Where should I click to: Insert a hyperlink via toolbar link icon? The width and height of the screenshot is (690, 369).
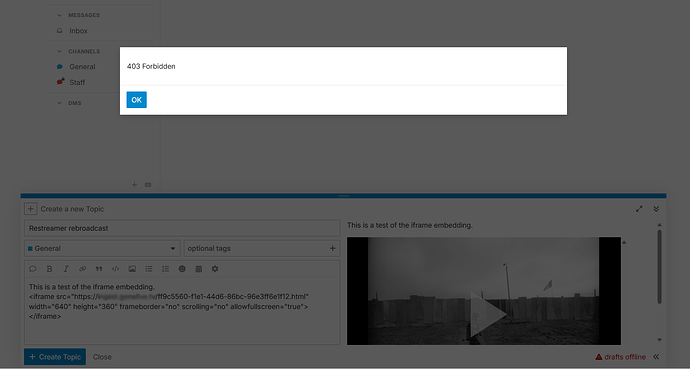click(x=82, y=269)
